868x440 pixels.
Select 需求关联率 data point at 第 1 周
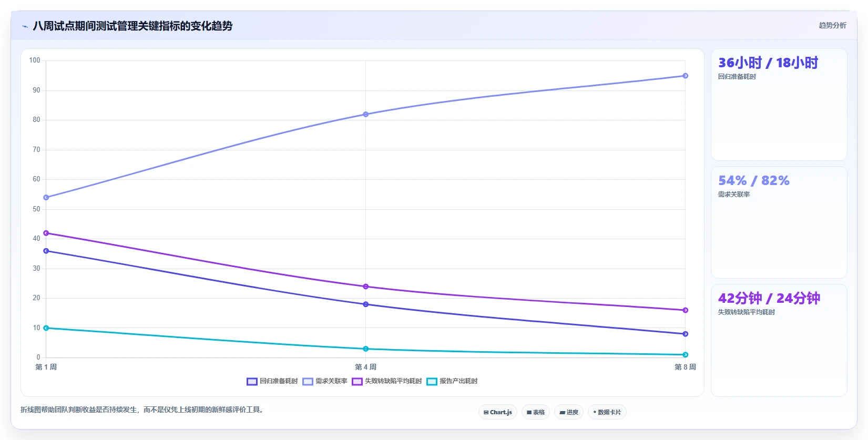pyautogui.click(x=46, y=198)
